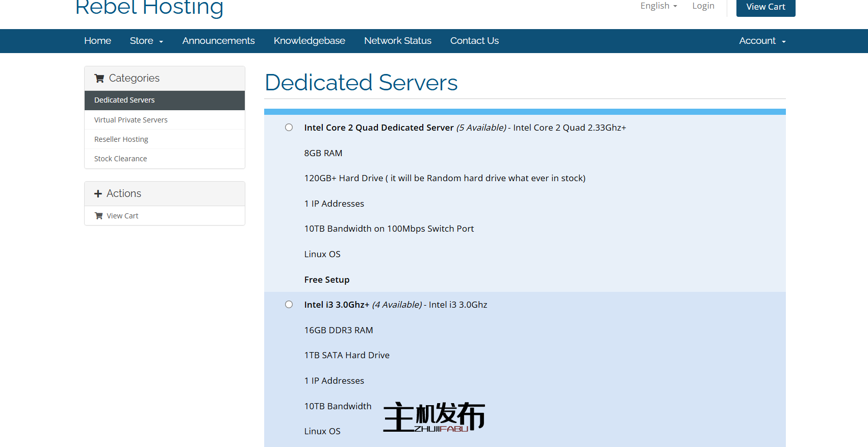Image resolution: width=868 pixels, height=447 pixels.
Task: Expand the Store menu dropdown
Action: (146, 41)
